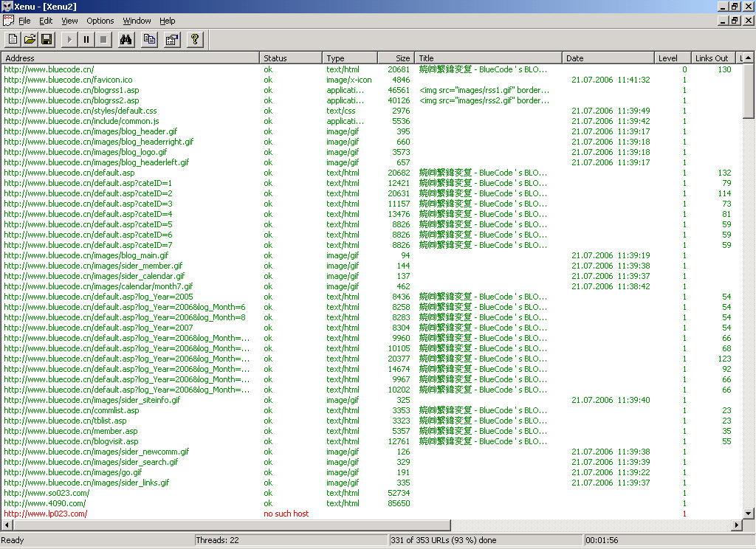Sort by the Links Out column header
This screenshot has width=756, height=549.
click(713, 58)
